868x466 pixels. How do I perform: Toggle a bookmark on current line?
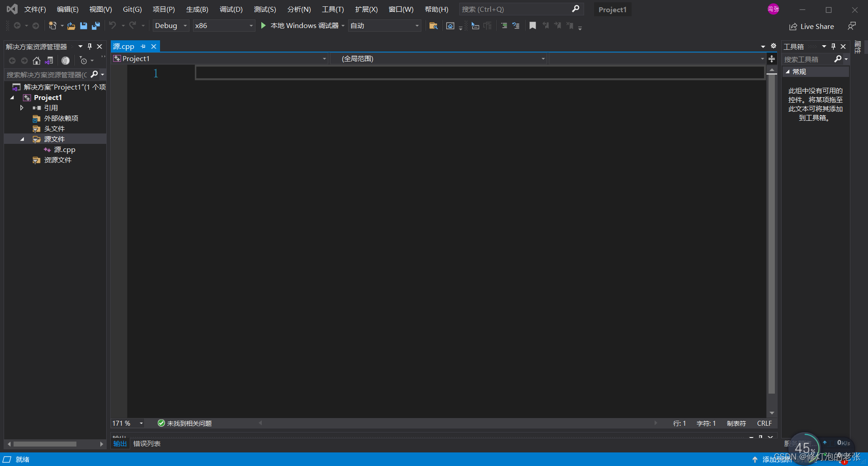(x=533, y=26)
